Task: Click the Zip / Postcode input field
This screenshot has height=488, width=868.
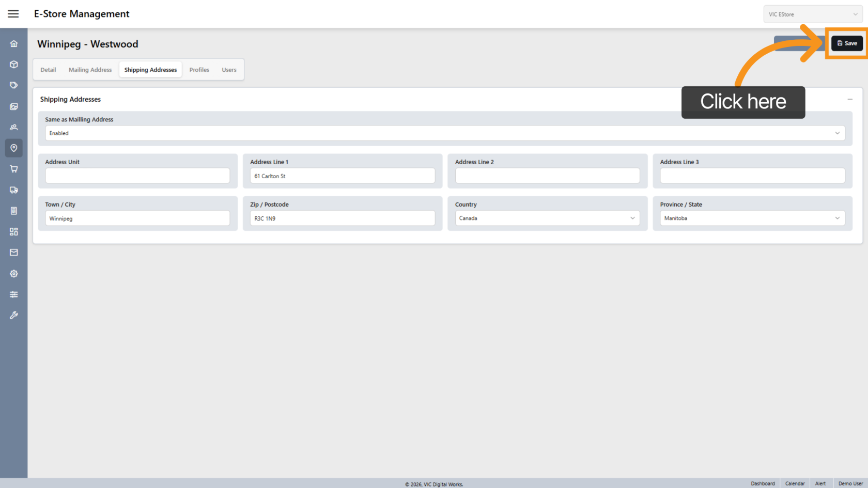Action: point(342,218)
